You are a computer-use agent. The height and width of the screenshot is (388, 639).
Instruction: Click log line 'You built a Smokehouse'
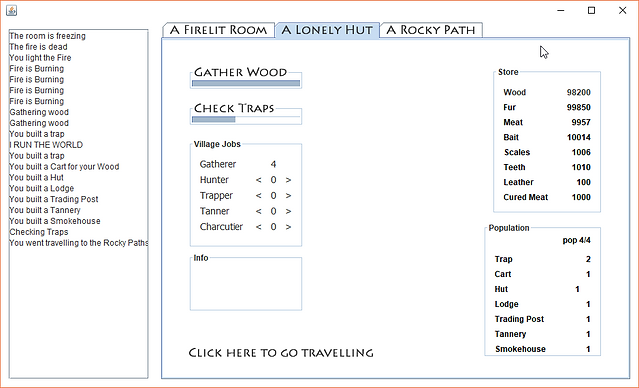click(x=55, y=221)
